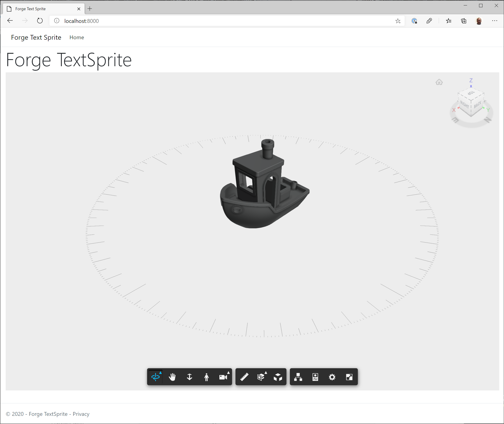Open the Model Browser panel
The height and width of the screenshot is (424, 504).
click(298, 377)
